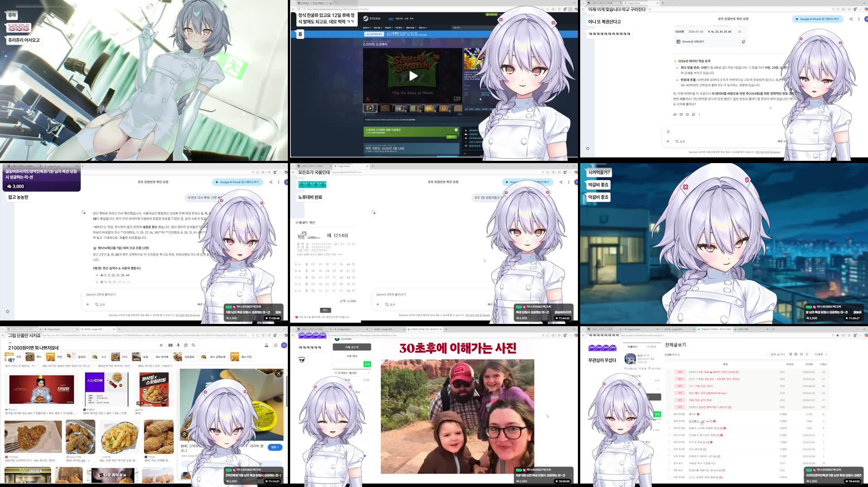Give thumbs up to Gemini's lotto analysis

pyautogui.click(x=675, y=115)
